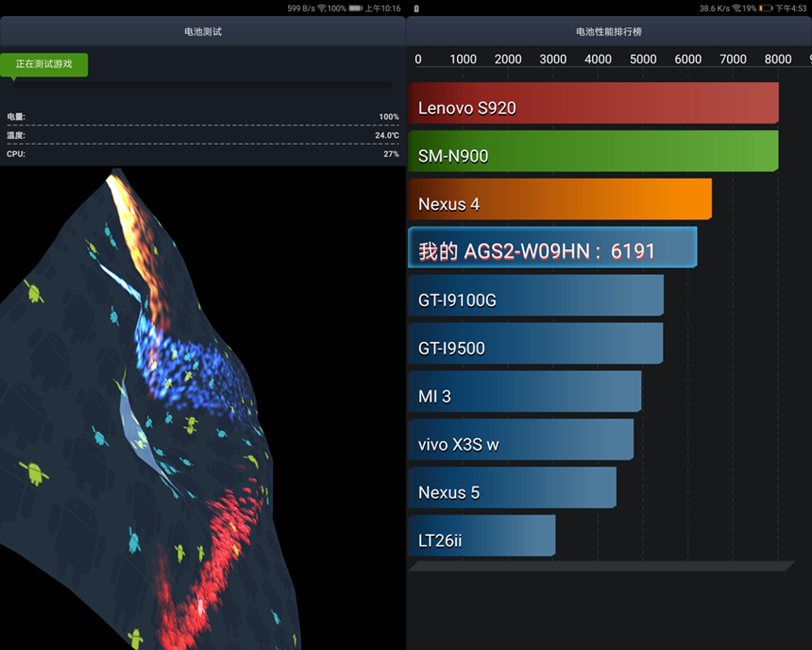The width and height of the screenshot is (812, 650).
Task: Tap the GT-I9500 ranking bar
Action: pyautogui.click(x=535, y=343)
